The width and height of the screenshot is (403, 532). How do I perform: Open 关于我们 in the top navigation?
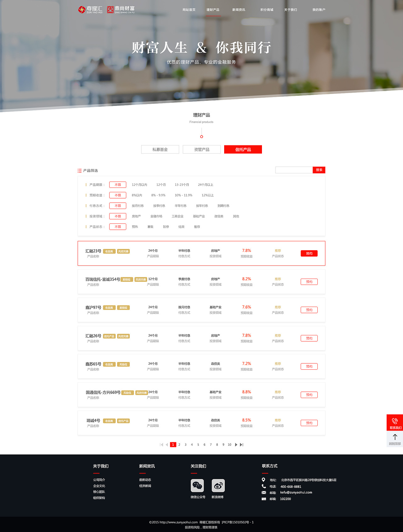point(291,10)
